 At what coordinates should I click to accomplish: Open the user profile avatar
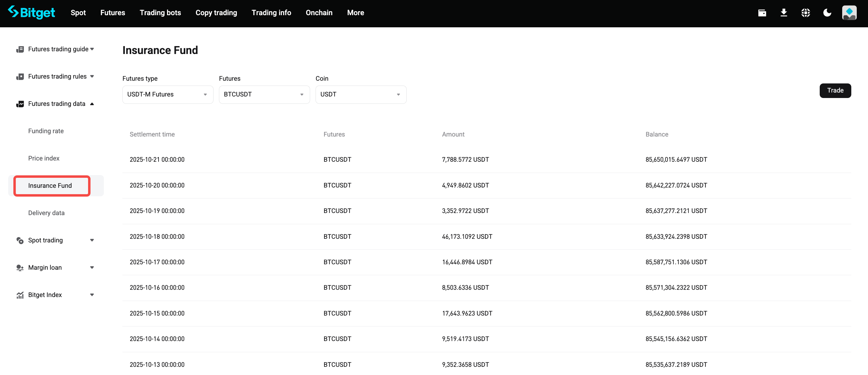(x=849, y=13)
